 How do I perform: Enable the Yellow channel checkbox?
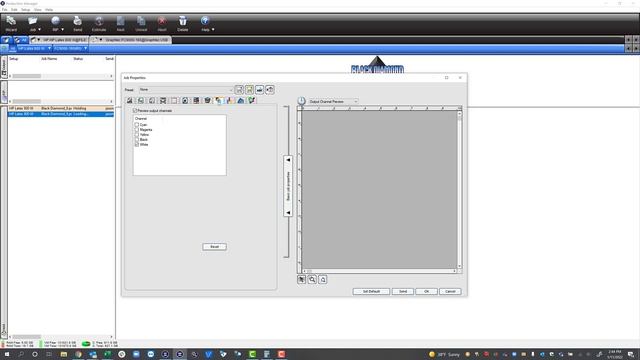coord(137,134)
